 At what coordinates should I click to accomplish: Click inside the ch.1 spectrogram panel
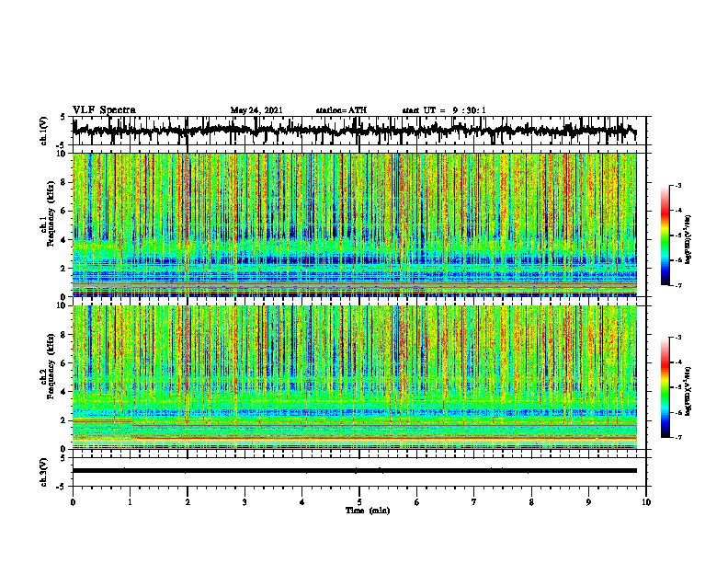(x=354, y=224)
